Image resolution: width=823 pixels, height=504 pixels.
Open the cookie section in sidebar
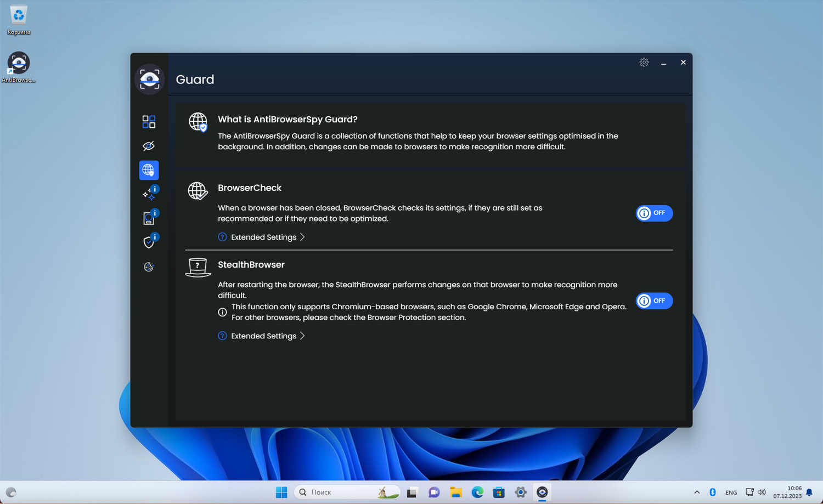pos(149,267)
